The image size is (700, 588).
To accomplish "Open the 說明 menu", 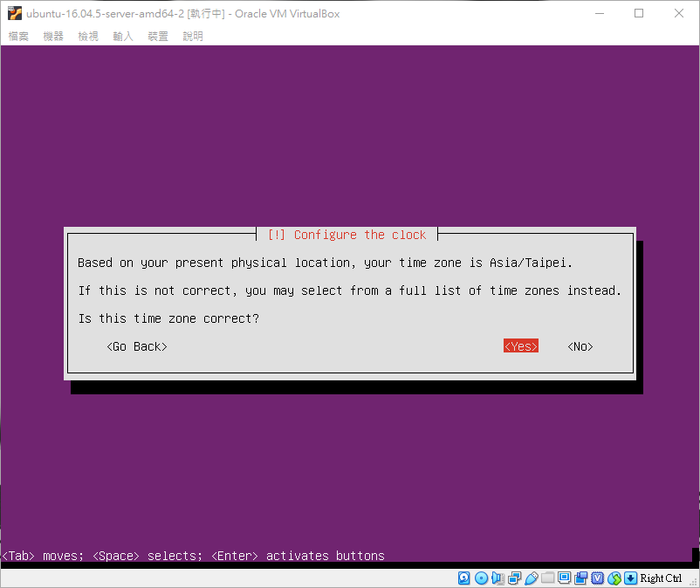I will pyautogui.click(x=192, y=36).
